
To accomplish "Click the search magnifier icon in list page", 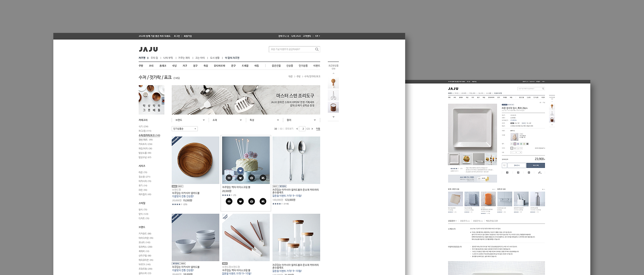I will [317, 49].
